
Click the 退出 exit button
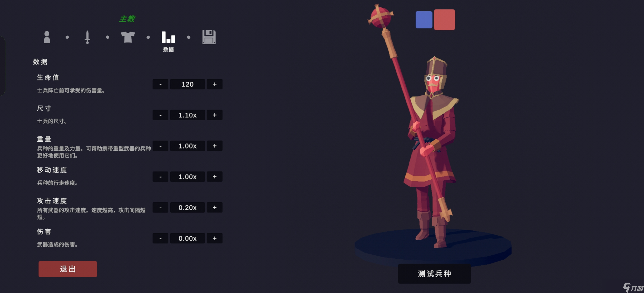[68, 269]
